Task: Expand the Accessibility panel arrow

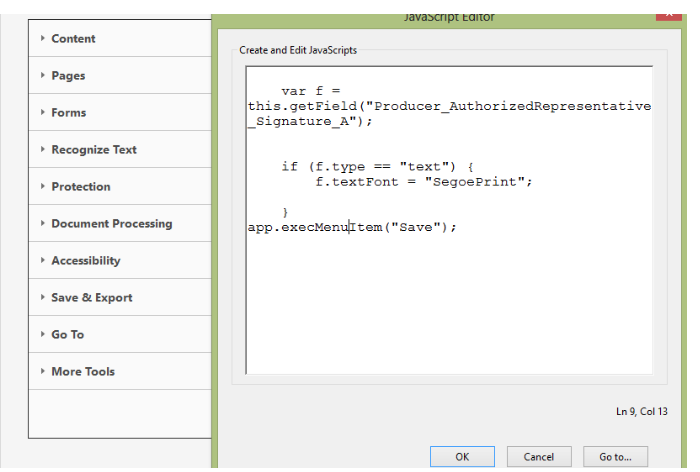Action: click(43, 260)
